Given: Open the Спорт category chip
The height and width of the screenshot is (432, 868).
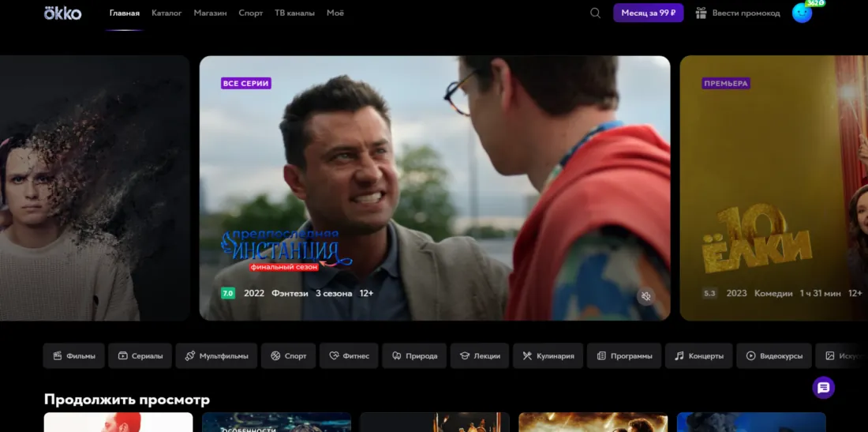Looking at the screenshot, I should [288, 356].
